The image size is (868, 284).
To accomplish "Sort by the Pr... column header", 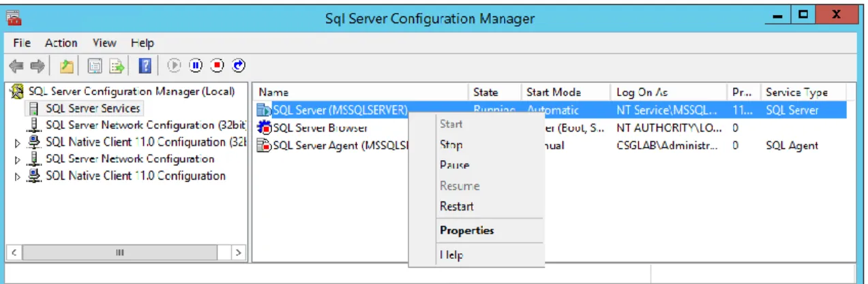I will [x=744, y=92].
